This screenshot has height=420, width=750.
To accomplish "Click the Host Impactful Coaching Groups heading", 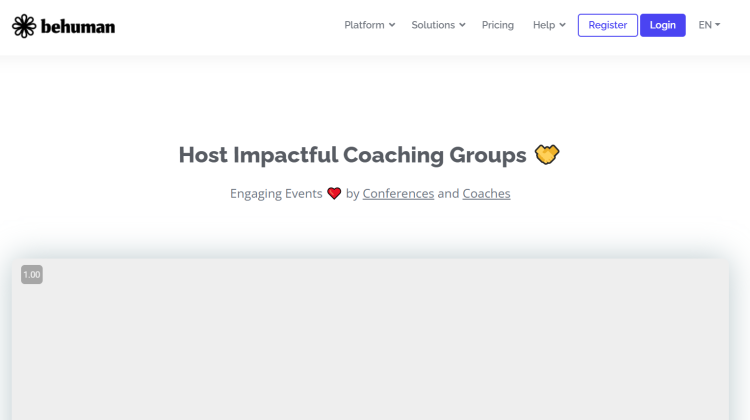I will (353, 155).
